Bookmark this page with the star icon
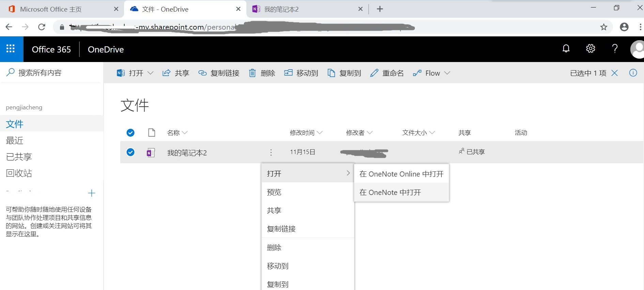The width and height of the screenshot is (644, 290). (x=604, y=27)
